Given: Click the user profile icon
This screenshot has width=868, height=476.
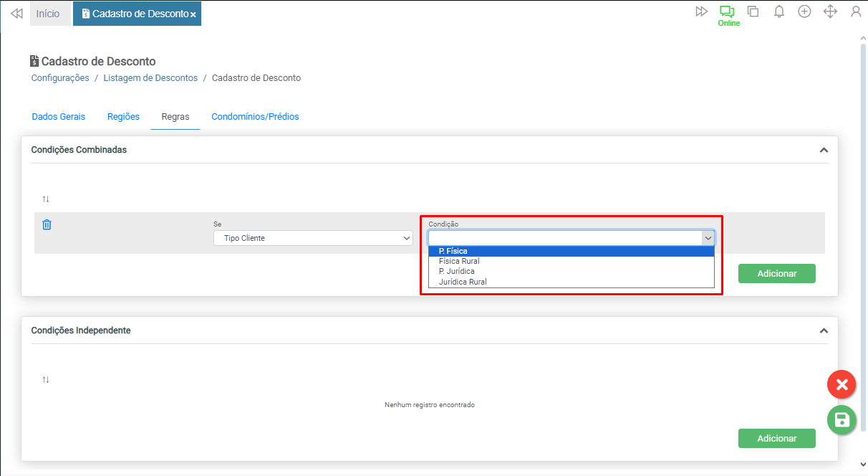Looking at the screenshot, I should click(x=855, y=11).
